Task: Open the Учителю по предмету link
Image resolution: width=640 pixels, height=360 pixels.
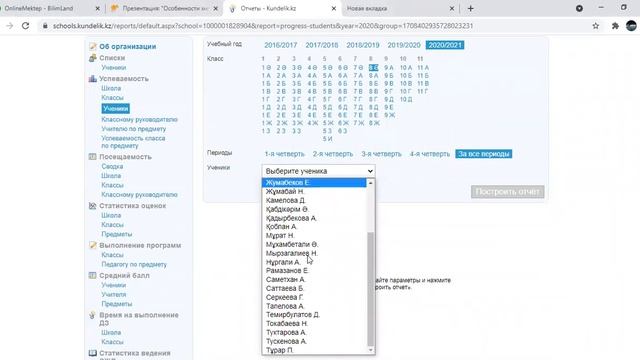Action: pyautogui.click(x=133, y=129)
